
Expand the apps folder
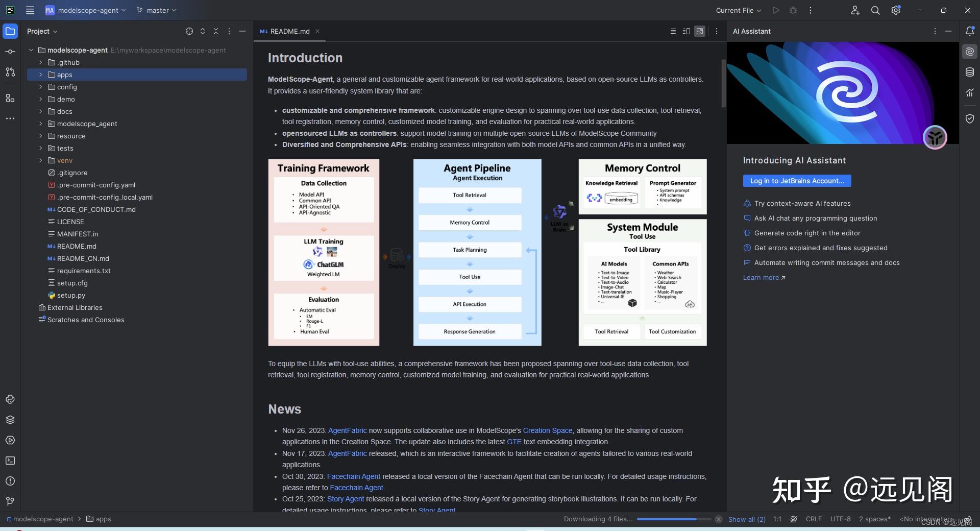point(40,75)
